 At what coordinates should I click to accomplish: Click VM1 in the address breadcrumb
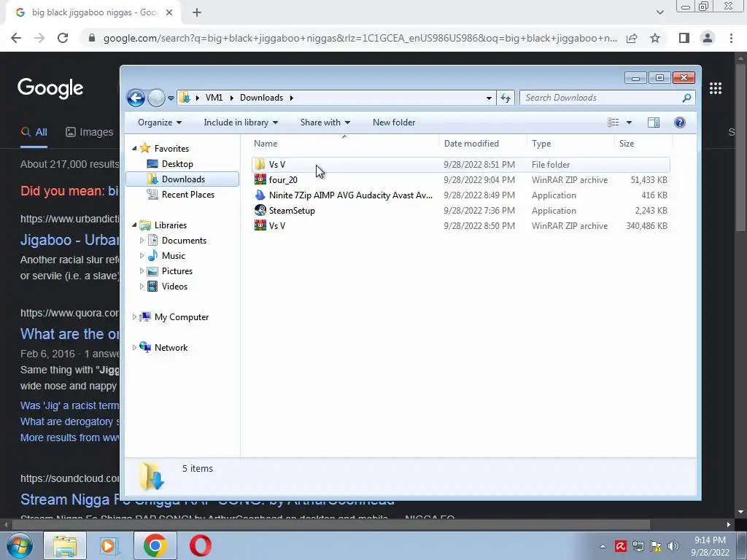pyautogui.click(x=214, y=98)
